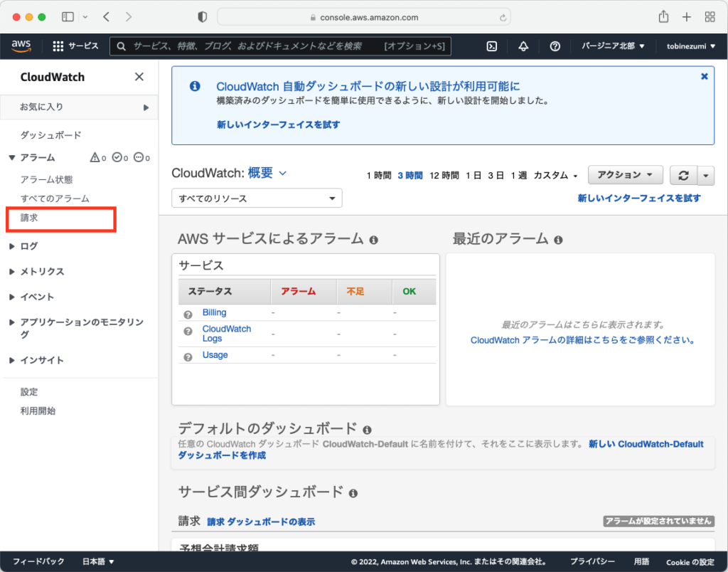Click info icon beside デフォルトのダッシュボード

(x=367, y=430)
